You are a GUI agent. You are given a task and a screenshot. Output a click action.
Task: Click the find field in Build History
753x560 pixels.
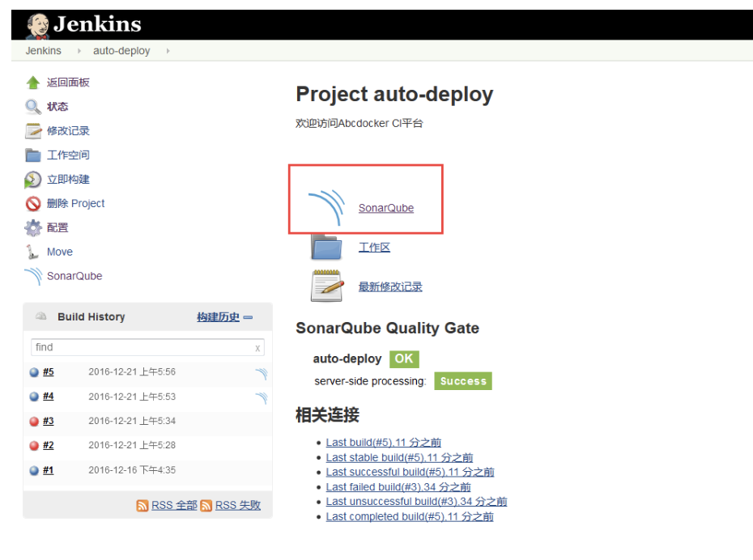(x=148, y=347)
